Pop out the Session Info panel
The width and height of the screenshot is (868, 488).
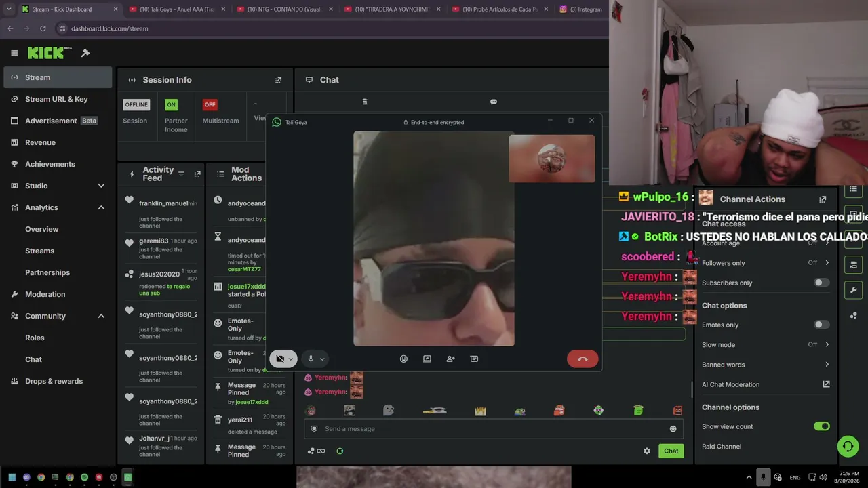coord(278,80)
